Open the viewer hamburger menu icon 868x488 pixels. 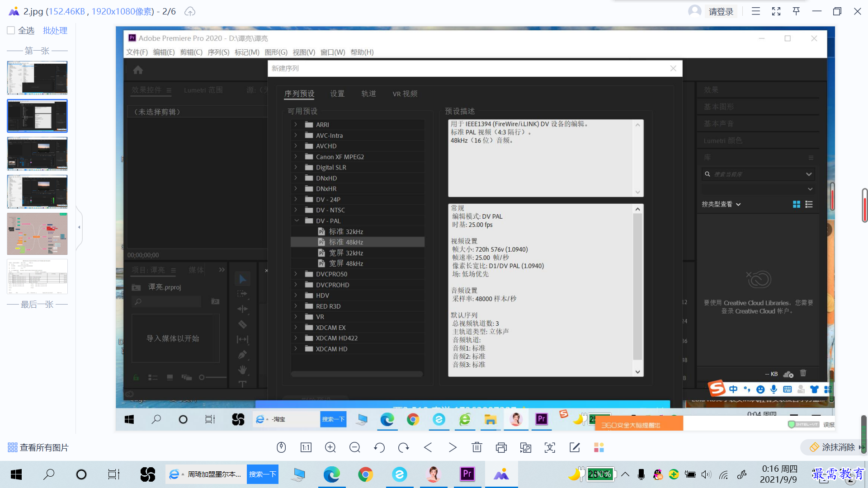click(x=756, y=11)
